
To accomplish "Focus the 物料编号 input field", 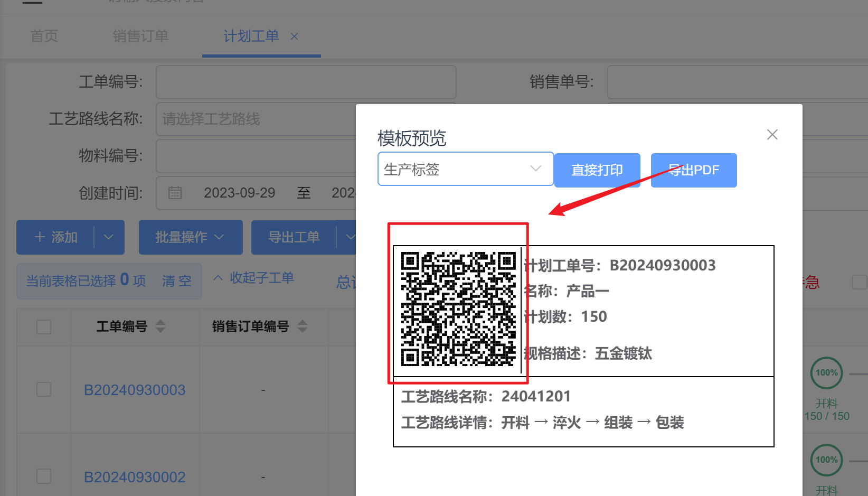I will click(x=256, y=156).
